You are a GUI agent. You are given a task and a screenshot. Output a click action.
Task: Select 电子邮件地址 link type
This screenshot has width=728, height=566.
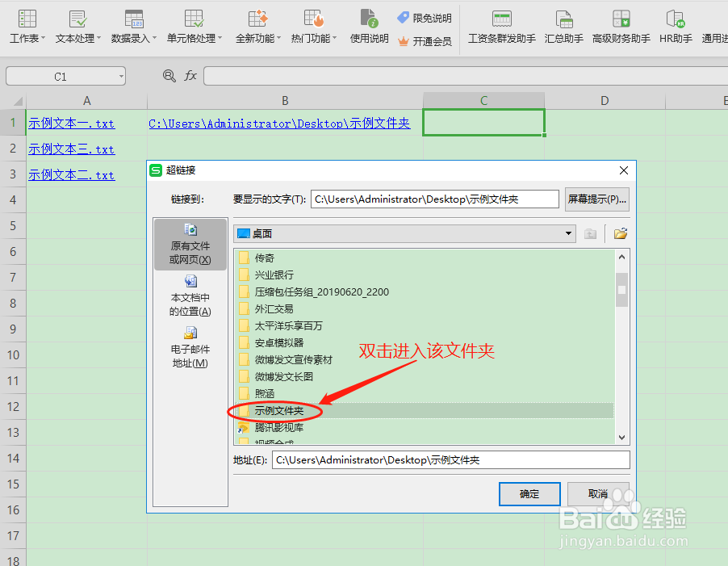(x=190, y=347)
